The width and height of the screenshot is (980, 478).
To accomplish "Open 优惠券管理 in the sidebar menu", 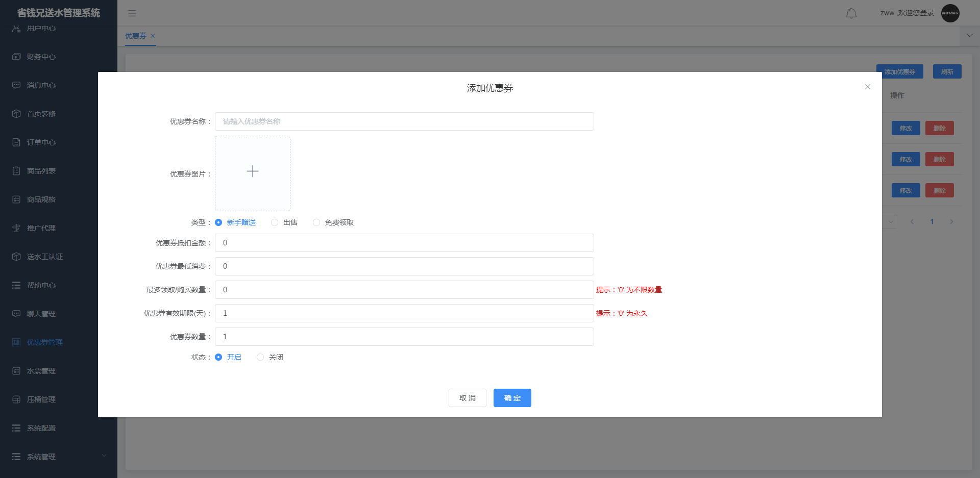I will pyautogui.click(x=44, y=342).
